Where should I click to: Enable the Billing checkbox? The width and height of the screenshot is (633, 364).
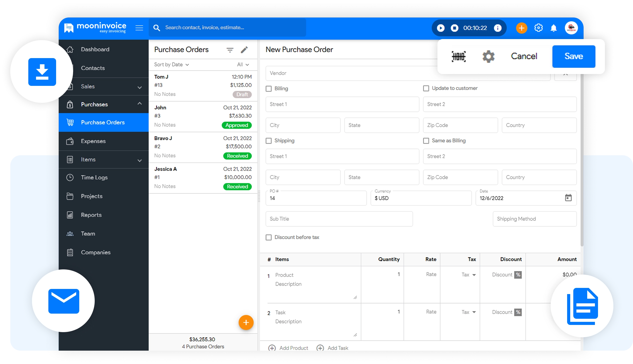tap(269, 89)
